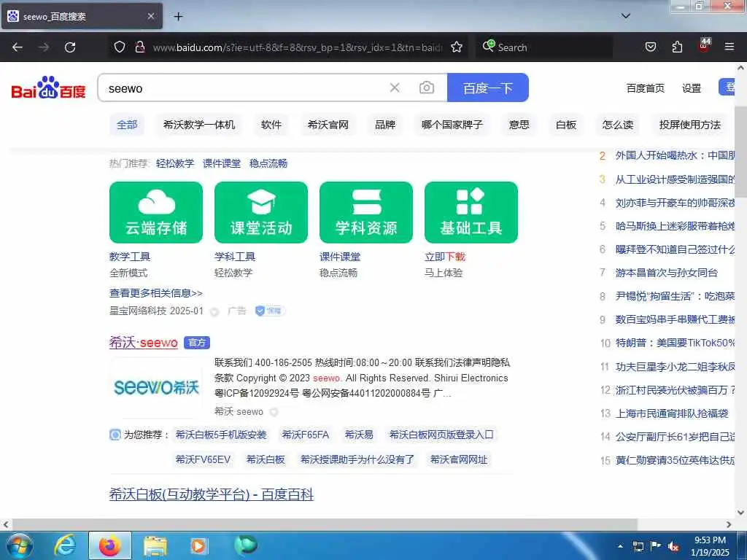The height and width of the screenshot is (560, 747).
Task: Click the 希沃白板5手机版安装 recommendation
Action: pyautogui.click(x=221, y=435)
